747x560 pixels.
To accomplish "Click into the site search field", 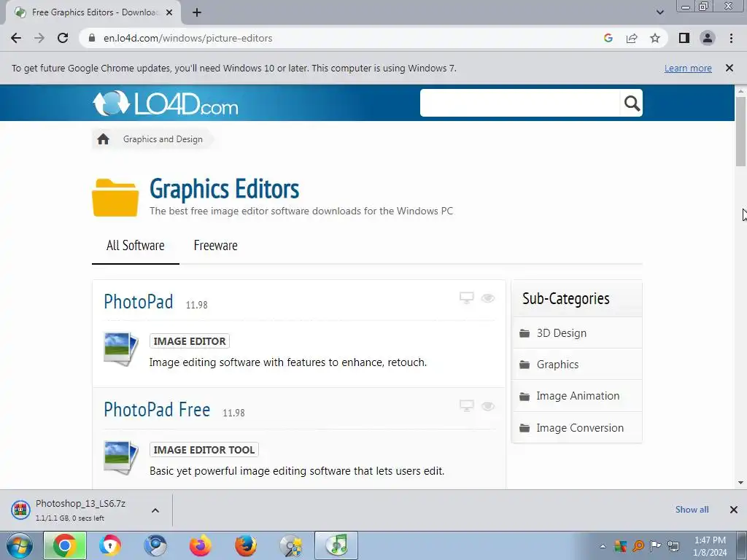I will (x=519, y=103).
